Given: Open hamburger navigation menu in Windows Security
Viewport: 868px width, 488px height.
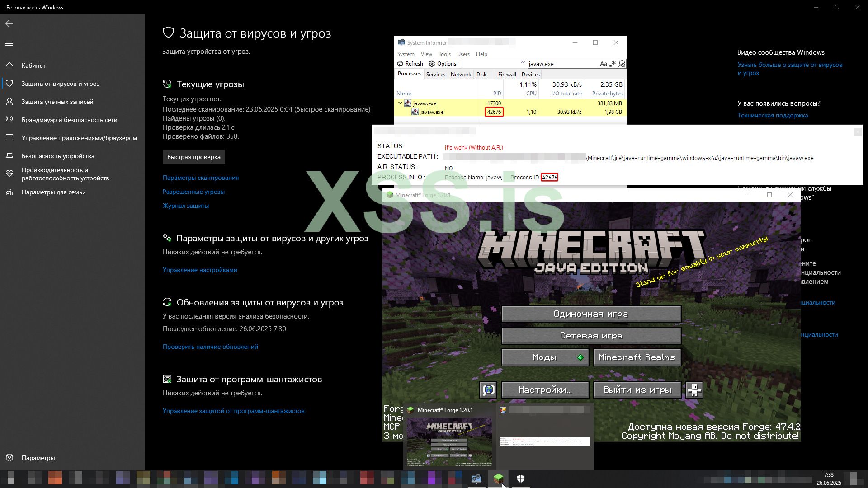Looking at the screenshot, I should point(9,43).
